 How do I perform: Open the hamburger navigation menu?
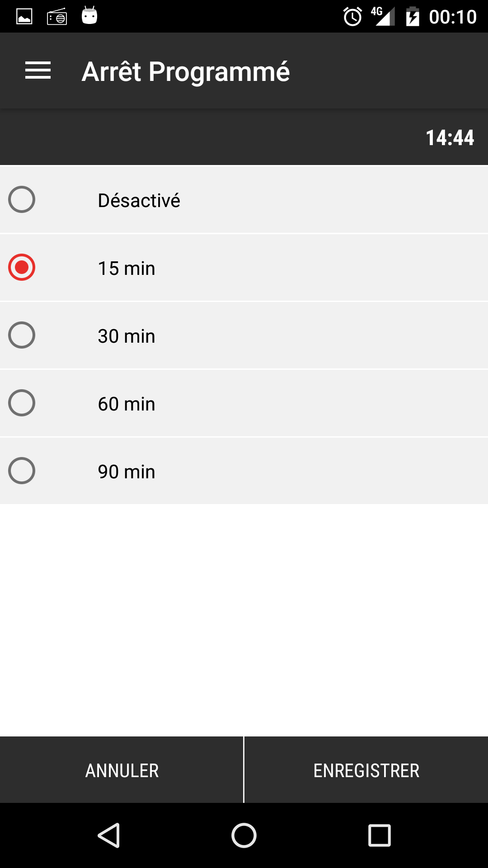pyautogui.click(x=38, y=71)
